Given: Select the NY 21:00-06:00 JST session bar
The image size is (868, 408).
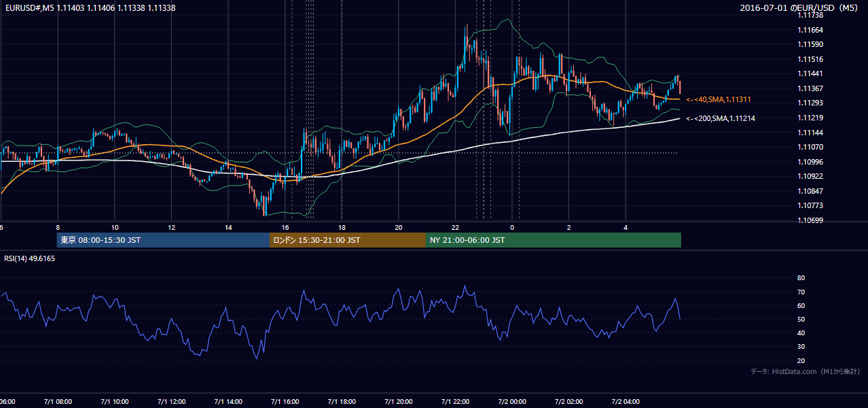Looking at the screenshot, I should coord(554,240).
